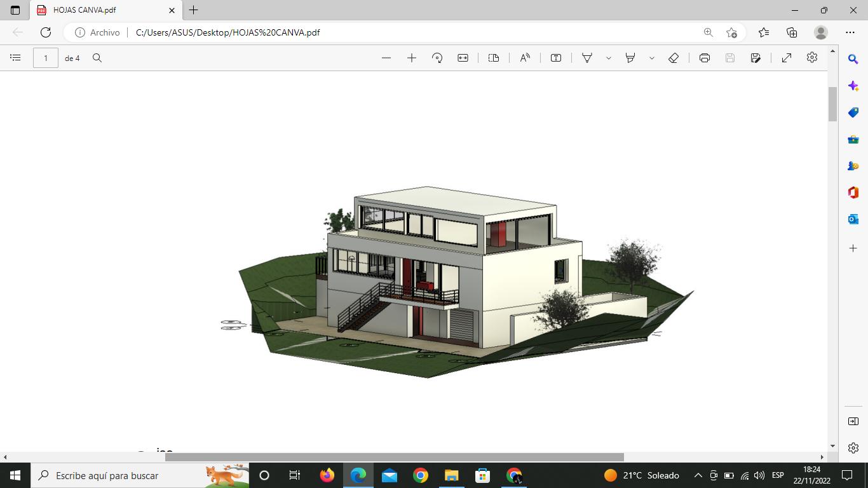
Task: Click the taskbar search box
Action: [x=141, y=475]
